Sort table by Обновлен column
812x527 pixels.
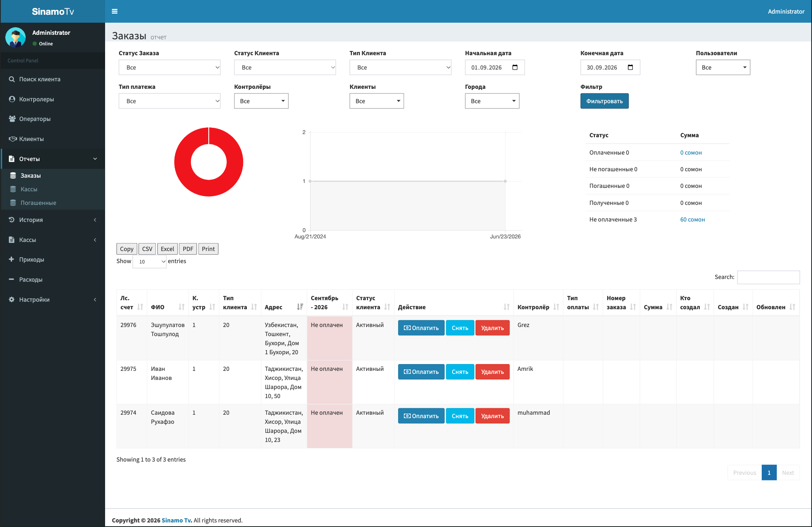tap(776, 303)
